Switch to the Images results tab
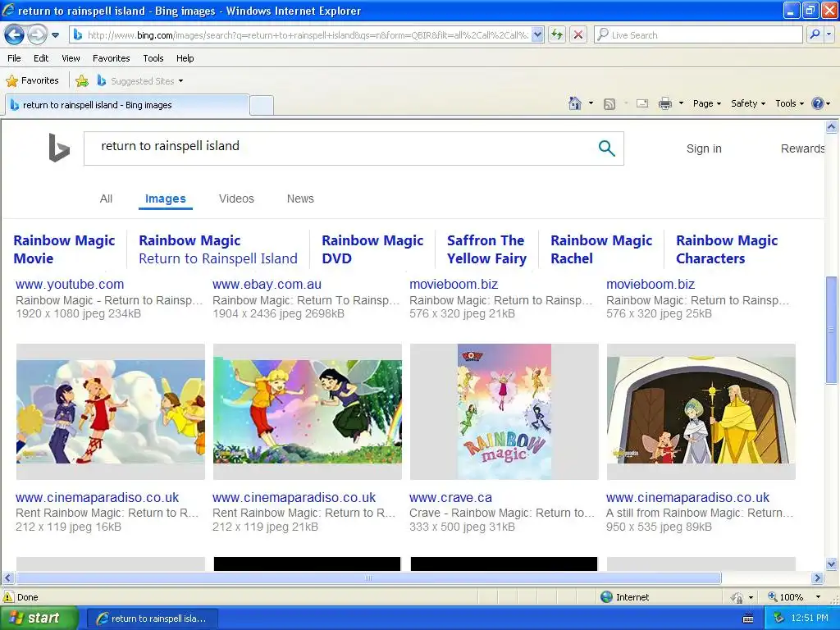This screenshot has width=840, height=630. click(x=166, y=199)
